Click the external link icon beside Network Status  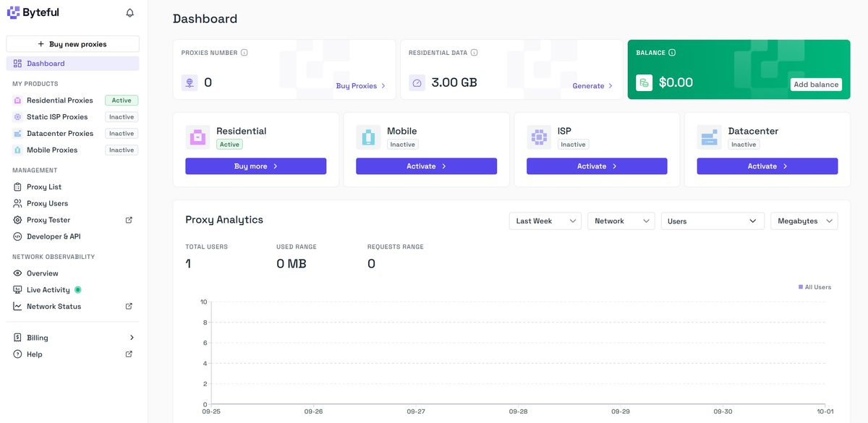point(129,307)
